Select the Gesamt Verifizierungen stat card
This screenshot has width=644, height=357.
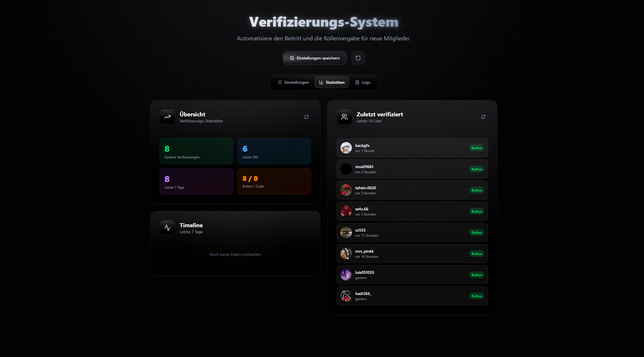point(196,151)
